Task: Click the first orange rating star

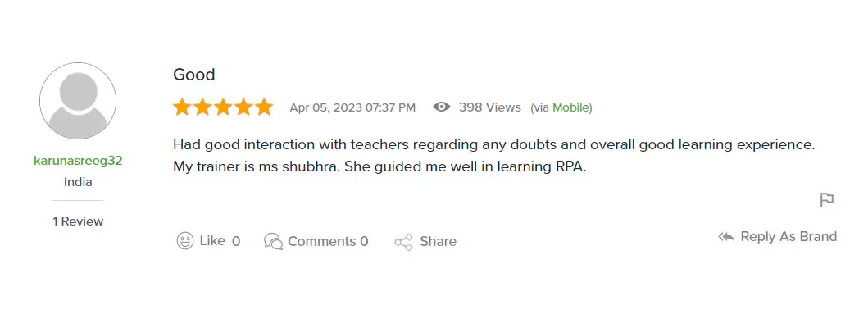Action: click(182, 107)
